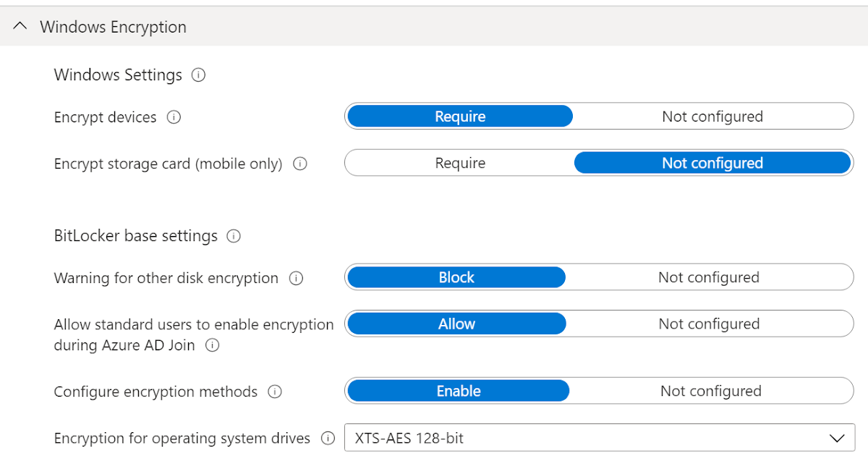Click info icon beside Configure encryption methods
Screen dimensions: 868x456
275,392
